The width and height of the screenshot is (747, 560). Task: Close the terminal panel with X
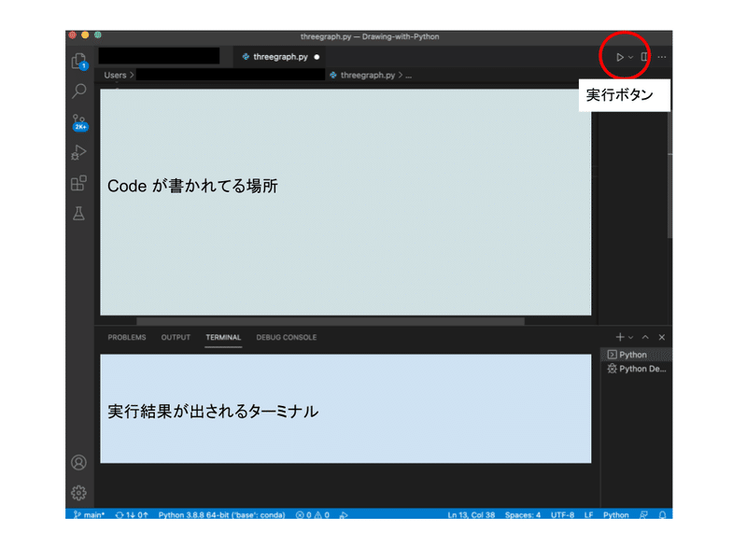(662, 337)
